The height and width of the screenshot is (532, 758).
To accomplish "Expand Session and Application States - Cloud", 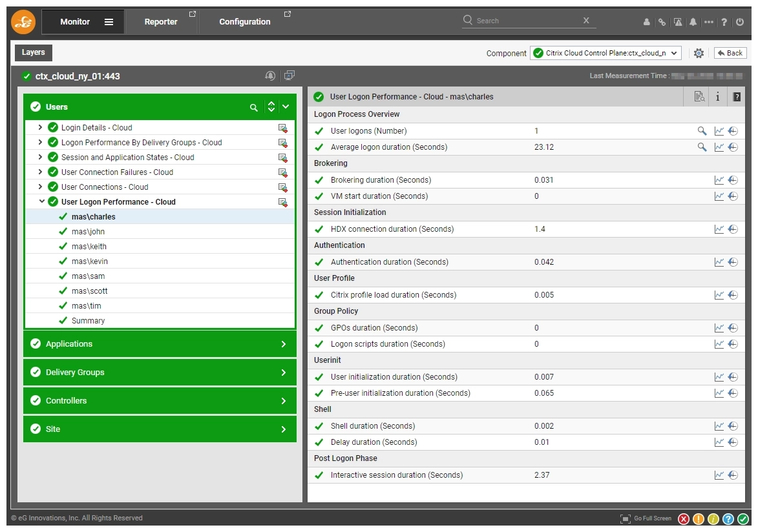I will [40, 157].
